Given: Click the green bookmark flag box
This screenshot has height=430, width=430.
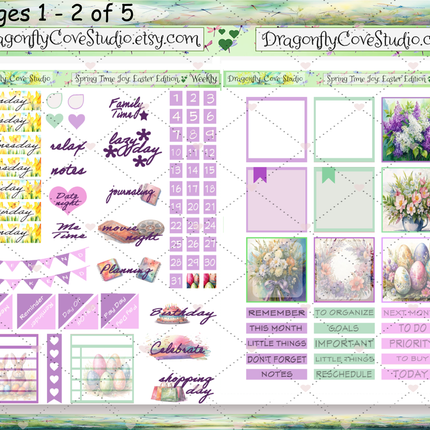Looking at the screenshot, I should click(x=344, y=199).
